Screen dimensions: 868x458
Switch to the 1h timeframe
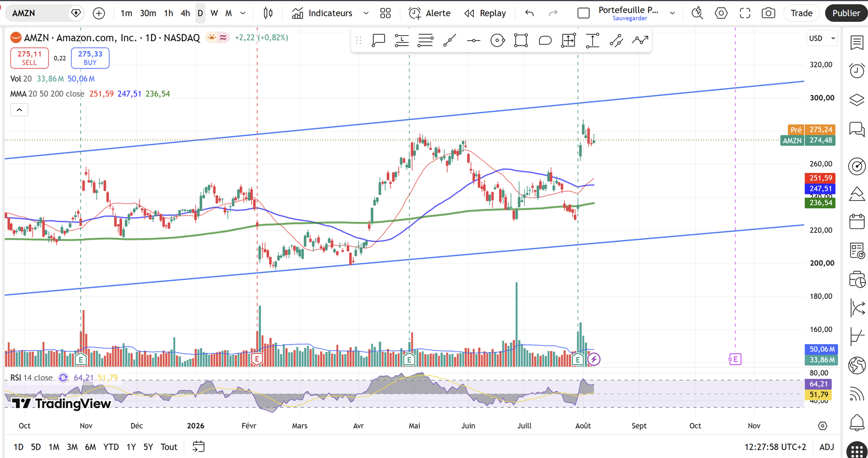(x=169, y=13)
